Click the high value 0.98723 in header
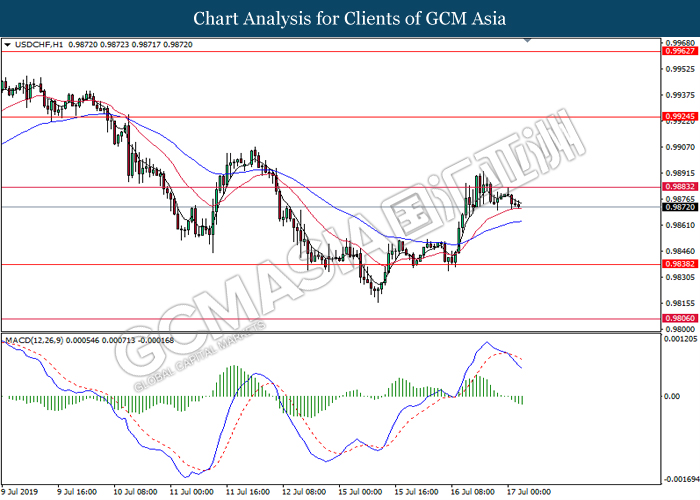Viewport: 700px width, 500px height. 114,45
